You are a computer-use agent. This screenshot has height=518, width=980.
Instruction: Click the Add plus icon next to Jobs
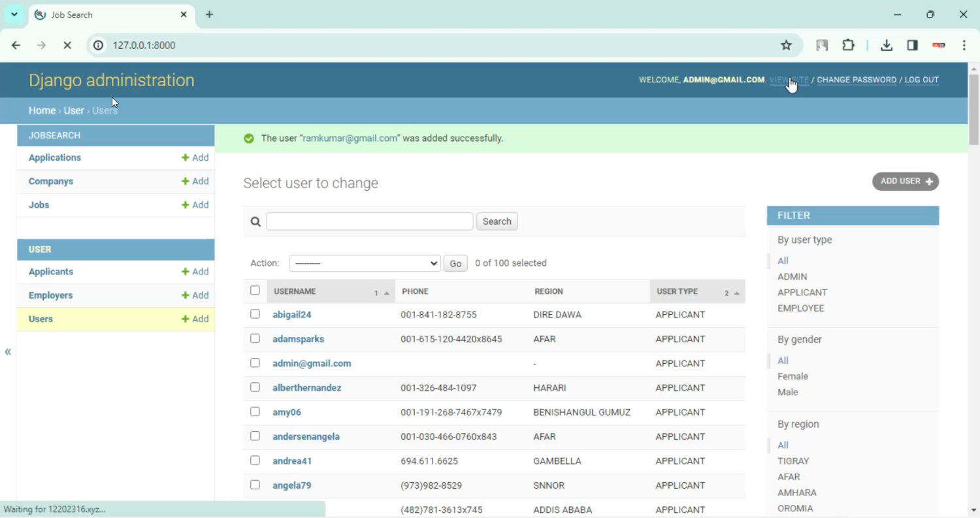[x=186, y=205]
